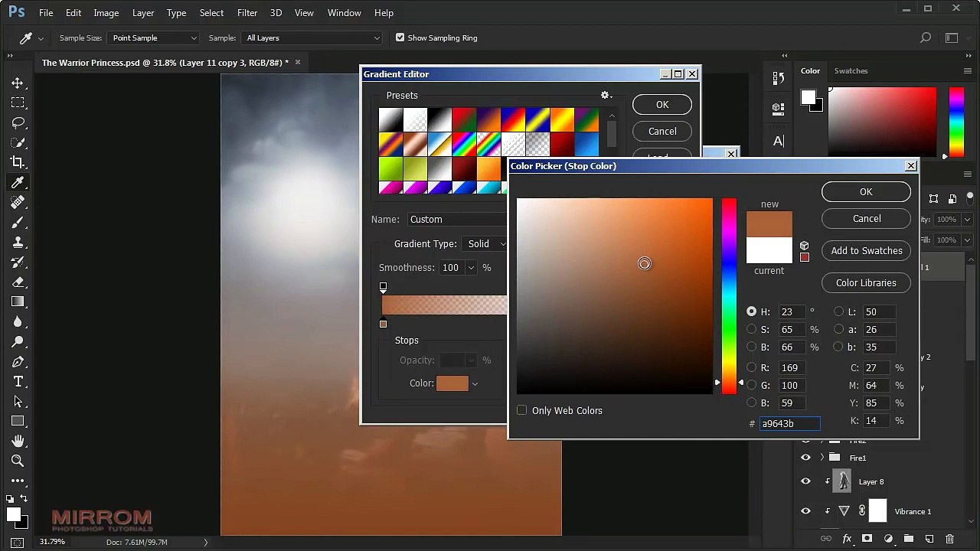Open the Layer menu
Image resolution: width=980 pixels, height=551 pixels.
(x=143, y=12)
